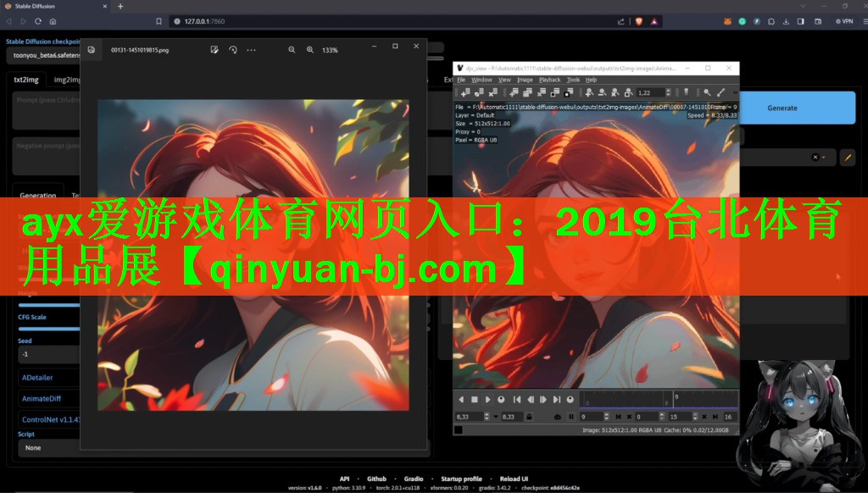Click the Gradio footer link
Viewport: 868px width, 493px height.
click(x=414, y=479)
